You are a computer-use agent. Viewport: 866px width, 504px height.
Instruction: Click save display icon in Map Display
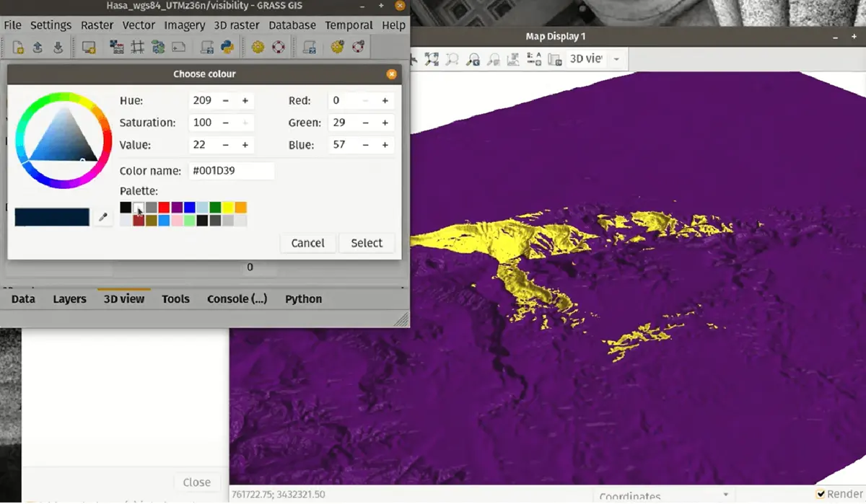pos(556,59)
